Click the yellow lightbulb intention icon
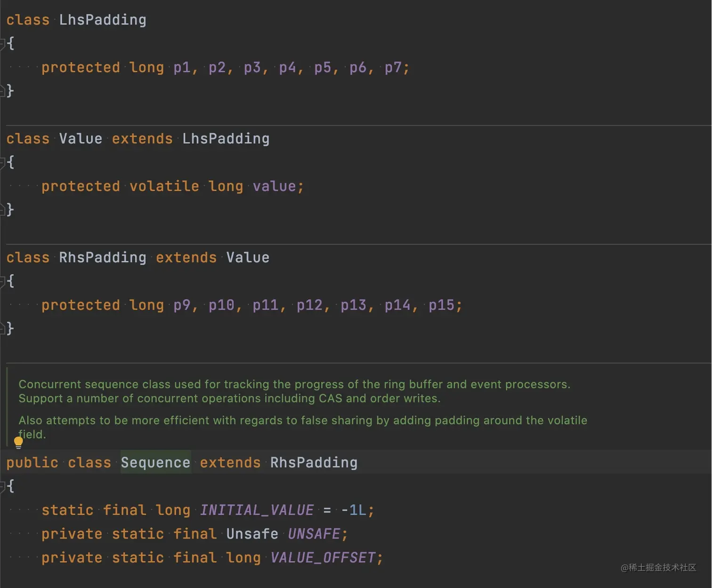The height and width of the screenshot is (588, 712). [18, 442]
